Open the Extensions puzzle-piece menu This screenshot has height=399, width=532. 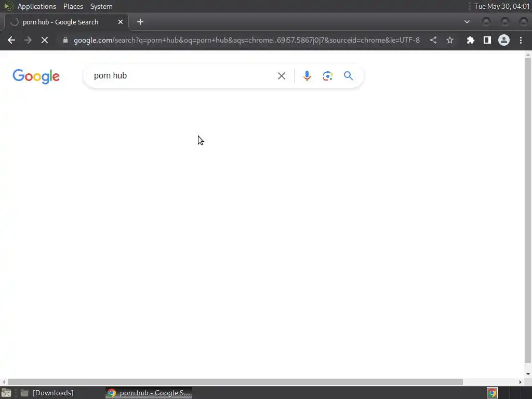pyautogui.click(x=470, y=40)
